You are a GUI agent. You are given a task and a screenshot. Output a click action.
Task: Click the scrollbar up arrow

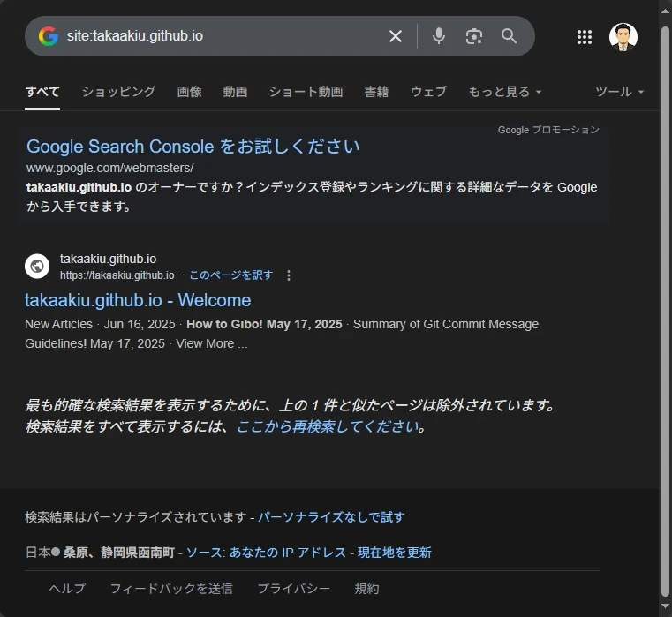tap(665, 11)
